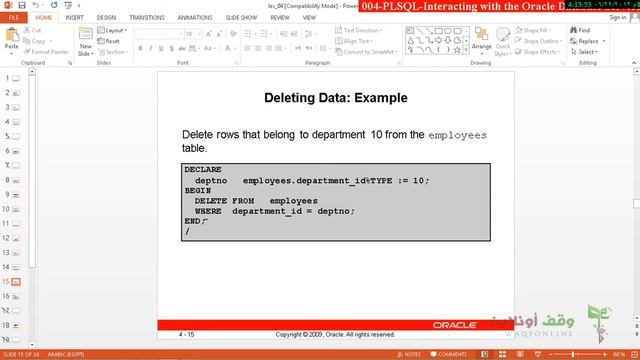Toggle Bold formatting
The image size is (640, 360).
[140, 49]
